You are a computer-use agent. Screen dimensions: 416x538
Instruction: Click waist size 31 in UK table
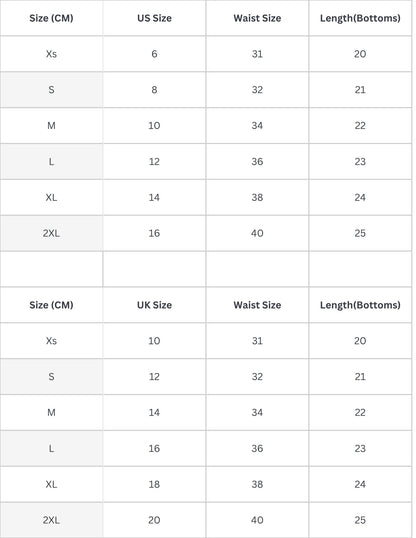(257, 341)
